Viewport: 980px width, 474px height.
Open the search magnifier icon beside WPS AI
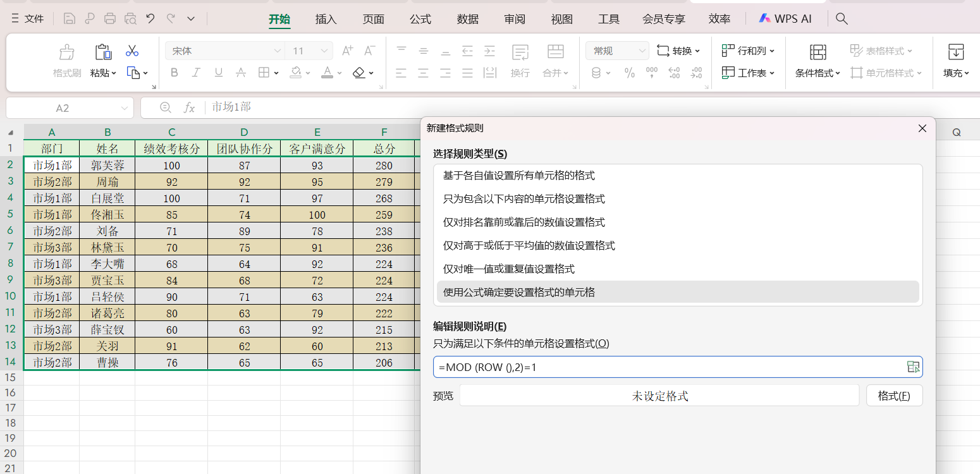pyautogui.click(x=842, y=19)
